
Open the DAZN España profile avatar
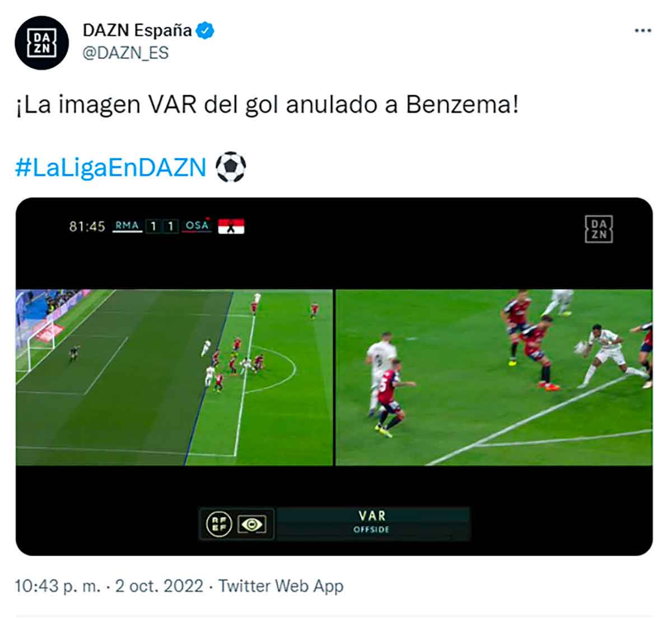click(41, 43)
